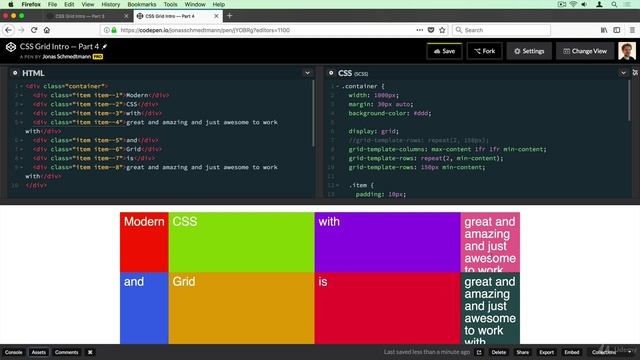Save the pen

tap(444, 51)
